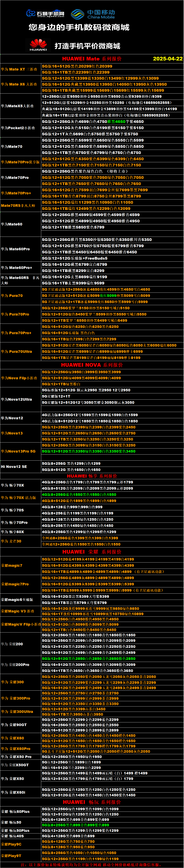Click the 荣耀magic7Pro row label
The image size is (184, 868).
click(x=15, y=584)
